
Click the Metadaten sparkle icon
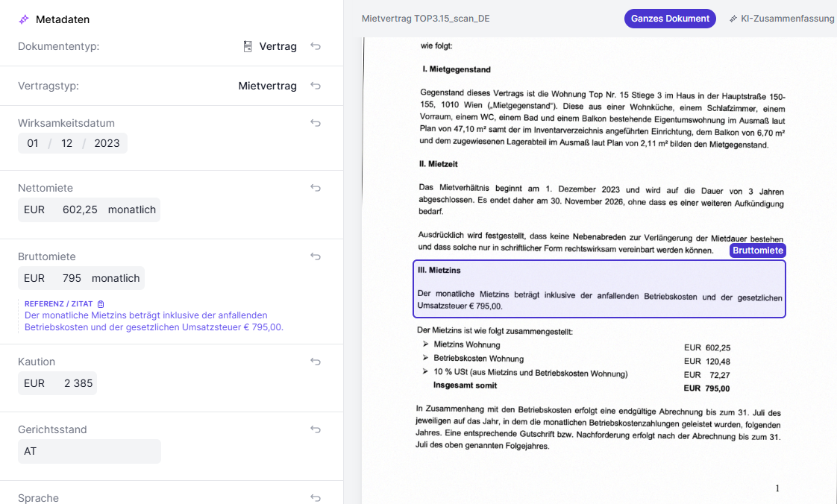(x=23, y=19)
